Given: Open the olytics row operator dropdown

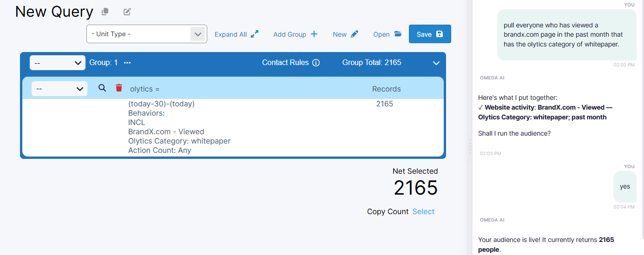Looking at the screenshot, I should 59,89.
